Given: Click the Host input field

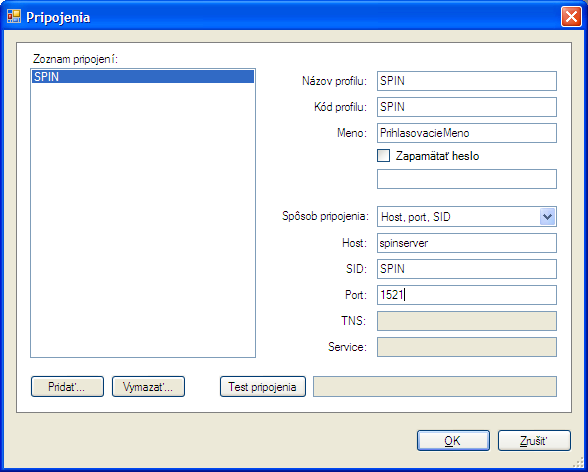Looking at the screenshot, I should click(x=466, y=243).
